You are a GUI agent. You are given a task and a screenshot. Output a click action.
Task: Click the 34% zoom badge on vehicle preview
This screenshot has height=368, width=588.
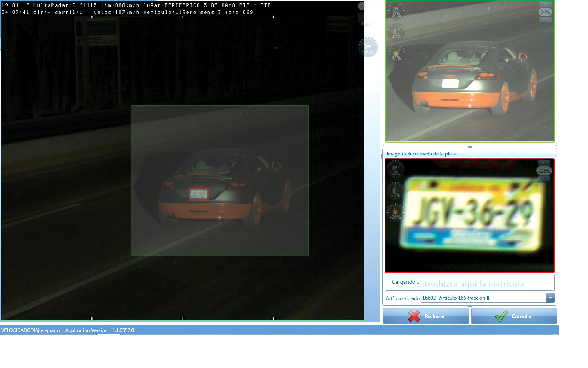tap(545, 12)
